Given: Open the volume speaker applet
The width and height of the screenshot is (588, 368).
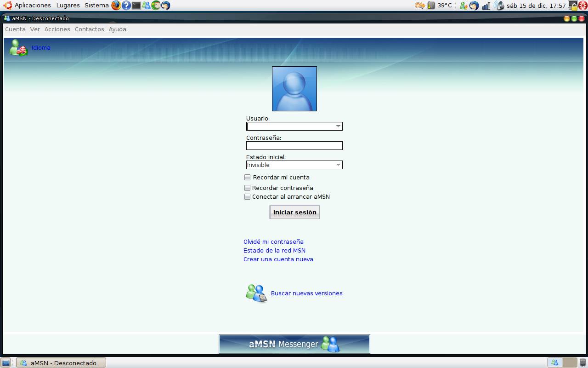Looking at the screenshot, I should (499, 6).
